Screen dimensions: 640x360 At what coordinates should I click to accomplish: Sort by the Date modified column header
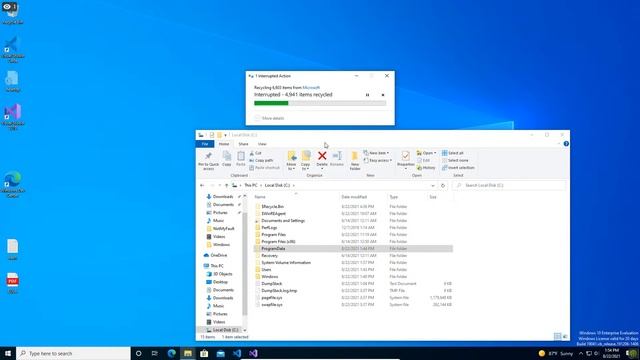pos(363,197)
